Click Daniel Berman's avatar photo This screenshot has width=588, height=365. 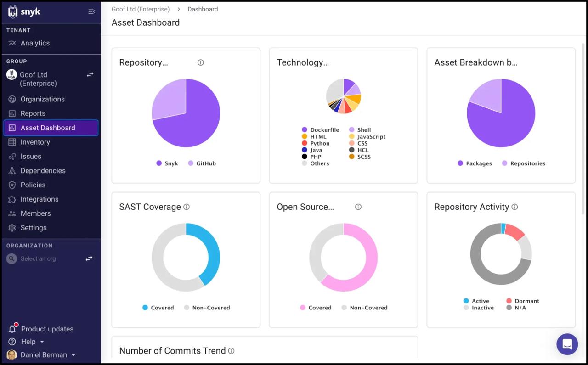pyautogui.click(x=12, y=354)
